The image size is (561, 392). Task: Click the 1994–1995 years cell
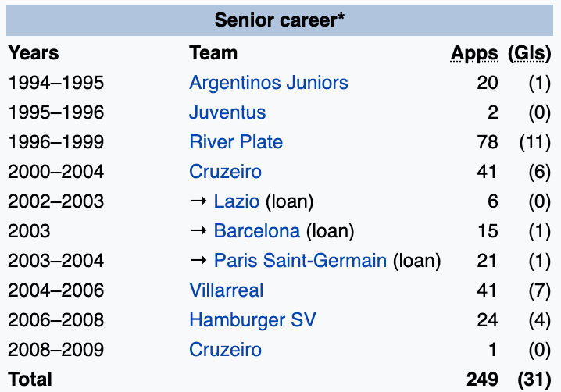click(x=55, y=83)
